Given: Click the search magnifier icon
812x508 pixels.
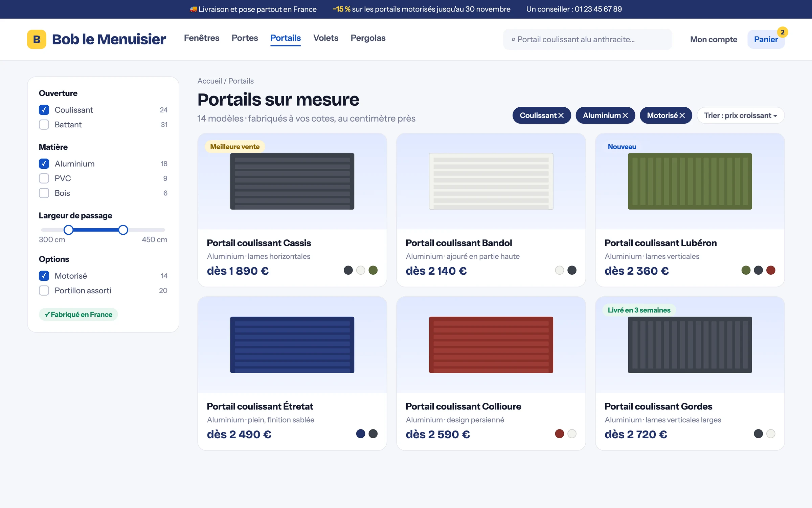Looking at the screenshot, I should coord(513,40).
